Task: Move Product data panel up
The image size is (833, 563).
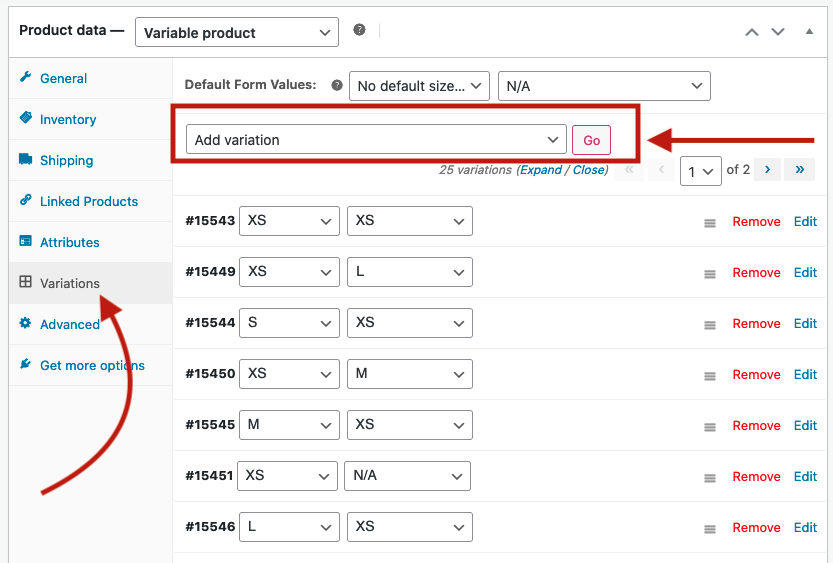Action: click(752, 32)
